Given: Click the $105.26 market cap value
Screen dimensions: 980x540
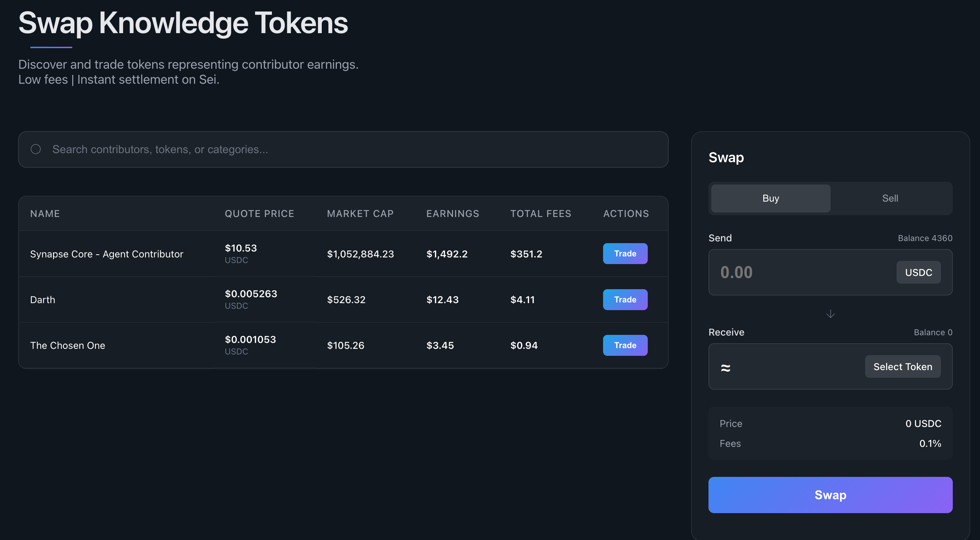Looking at the screenshot, I should coord(346,345).
